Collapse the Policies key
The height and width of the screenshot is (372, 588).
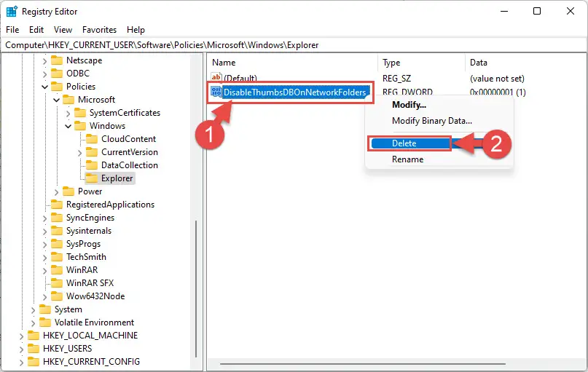44,87
